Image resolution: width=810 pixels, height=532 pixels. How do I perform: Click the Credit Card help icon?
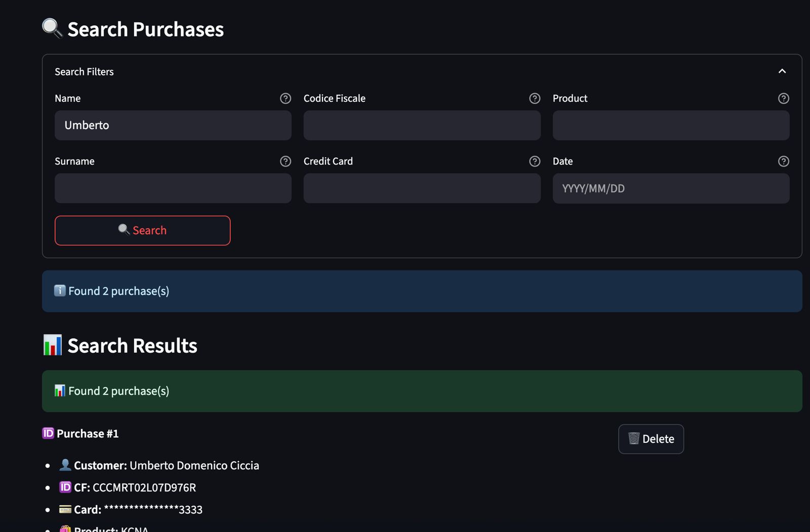[x=535, y=161]
